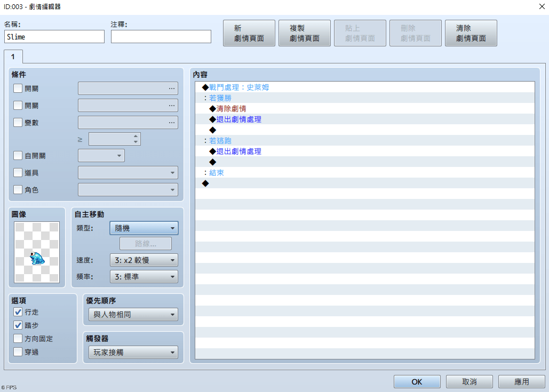The width and height of the screenshot is (549, 392).
Task: Click ellipsis button of first 開關 condition
Action: coord(171,89)
